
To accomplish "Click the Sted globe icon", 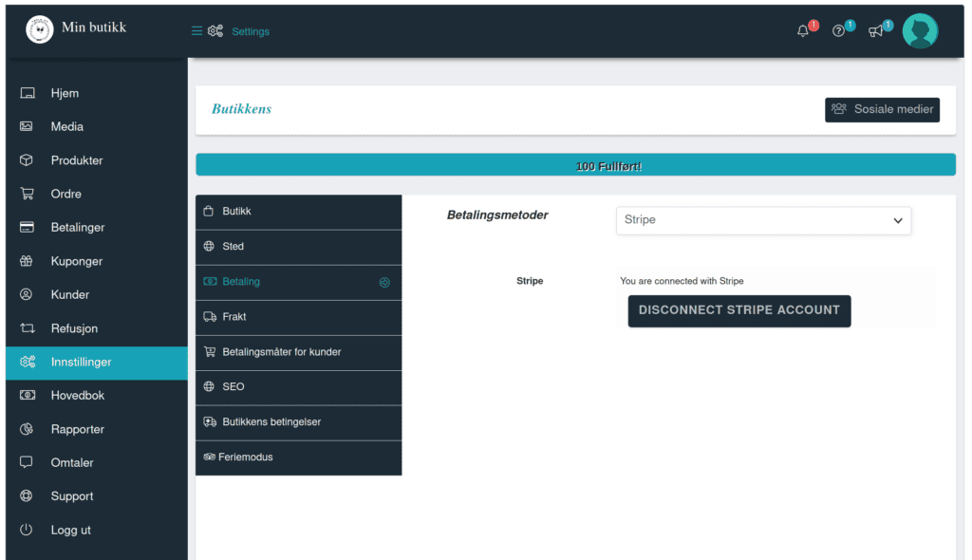I will click(209, 246).
